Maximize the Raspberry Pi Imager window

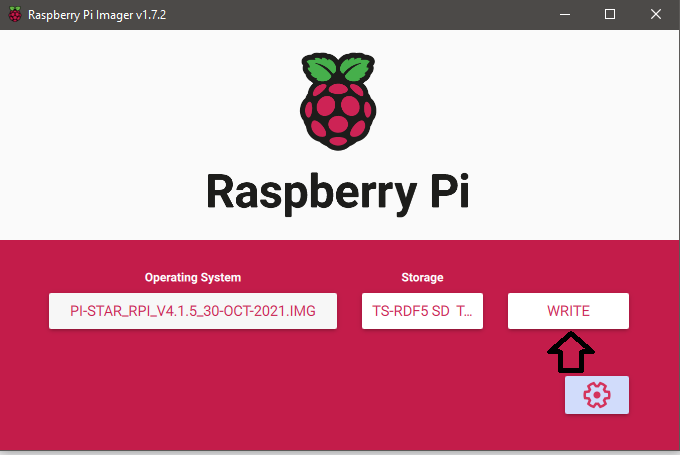610,14
